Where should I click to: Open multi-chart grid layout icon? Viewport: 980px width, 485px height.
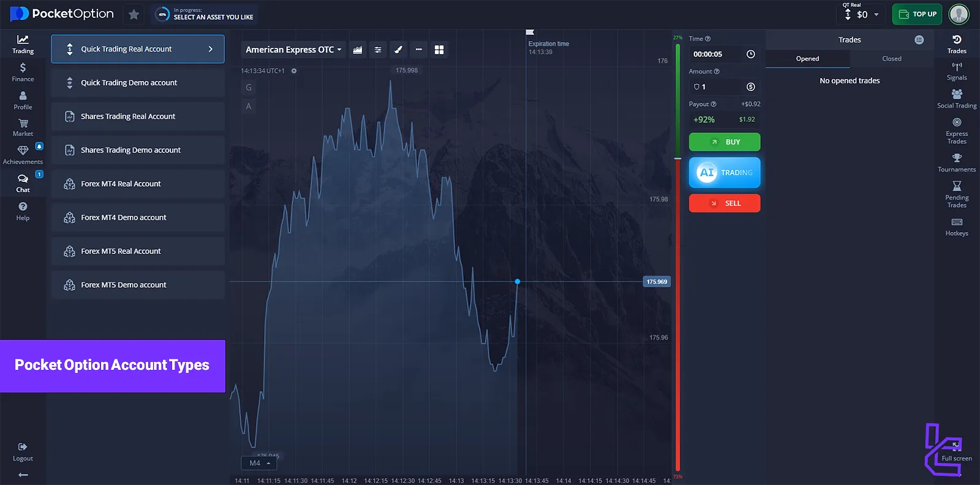click(439, 50)
